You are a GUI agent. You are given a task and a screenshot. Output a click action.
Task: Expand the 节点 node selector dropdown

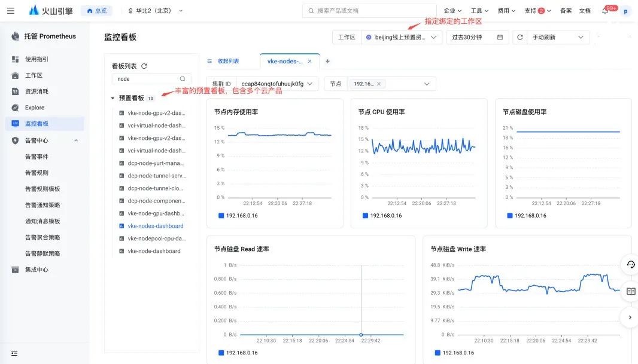tap(426, 84)
